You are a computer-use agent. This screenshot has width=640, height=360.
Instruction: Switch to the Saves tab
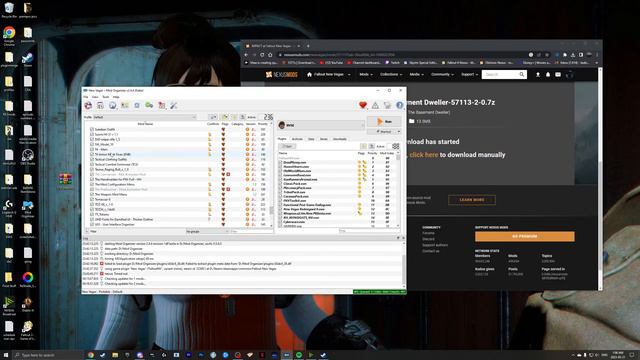click(324, 139)
